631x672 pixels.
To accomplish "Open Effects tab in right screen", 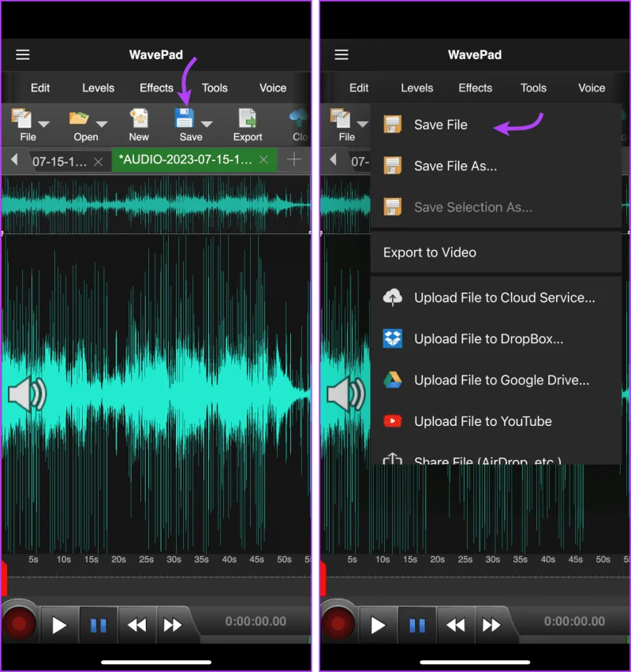I will pos(476,88).
